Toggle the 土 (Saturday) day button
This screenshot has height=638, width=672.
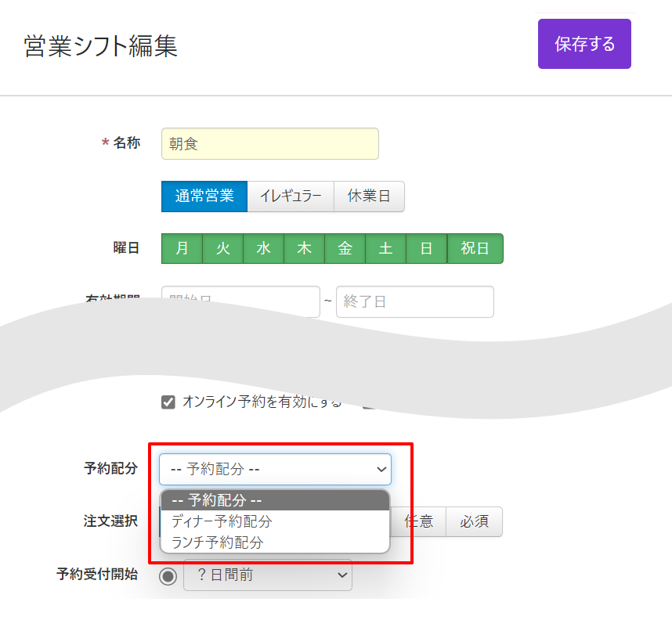[x=385, y=249]
